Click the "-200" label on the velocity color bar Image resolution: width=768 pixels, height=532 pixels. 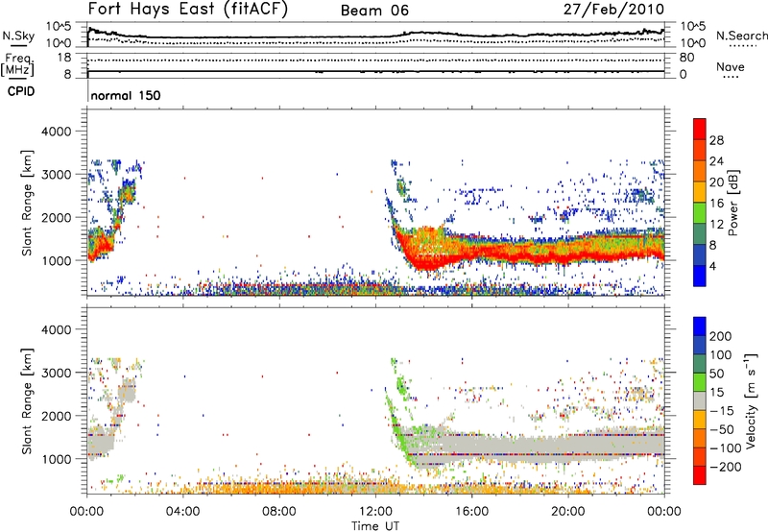[726, 467]
